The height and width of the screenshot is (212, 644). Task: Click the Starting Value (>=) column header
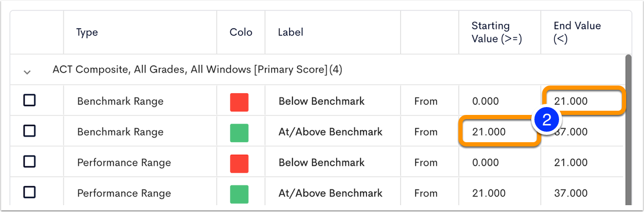pos(497,32)
